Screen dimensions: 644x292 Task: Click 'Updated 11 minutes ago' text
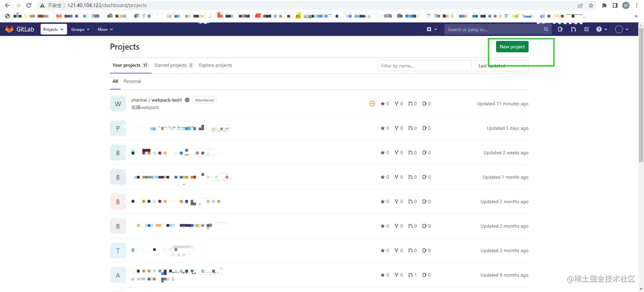tap(503, 103)
